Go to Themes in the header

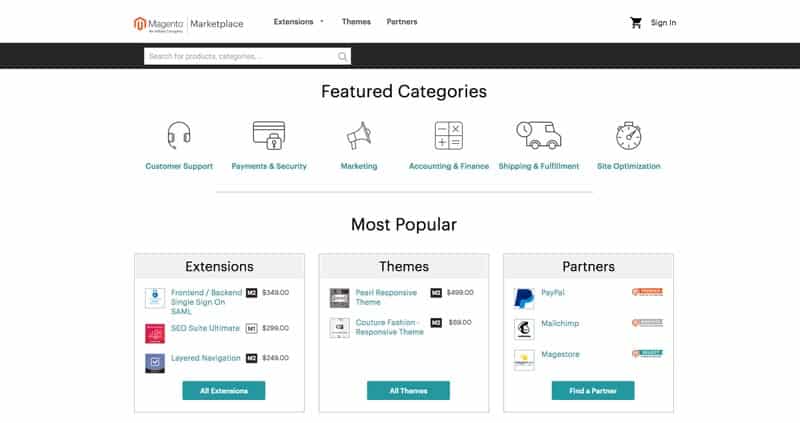(356, 21)
